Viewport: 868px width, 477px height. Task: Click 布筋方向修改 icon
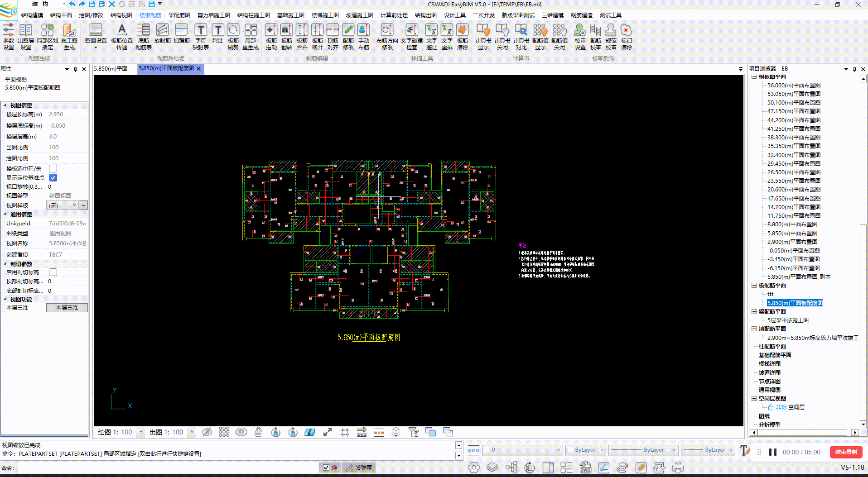(x=387, y=37)
